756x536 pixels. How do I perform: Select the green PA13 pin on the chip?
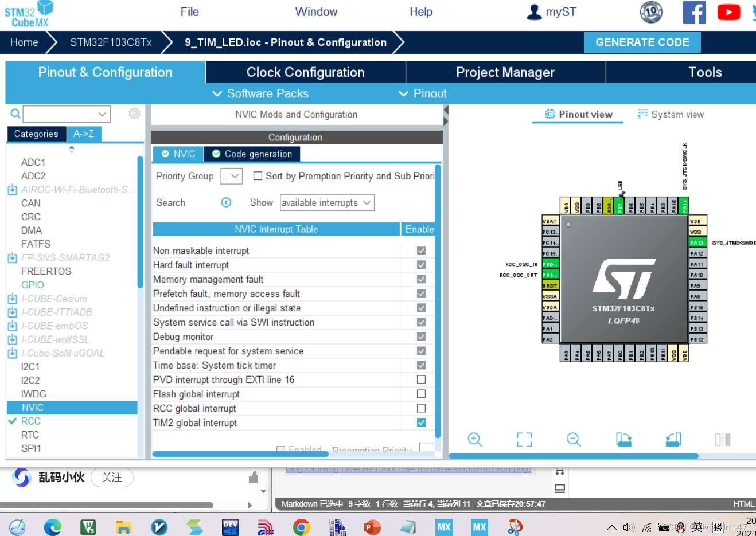(697, 242)
